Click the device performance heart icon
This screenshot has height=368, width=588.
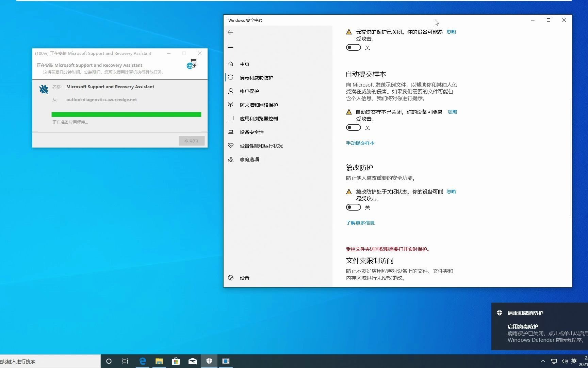point(231,145)
